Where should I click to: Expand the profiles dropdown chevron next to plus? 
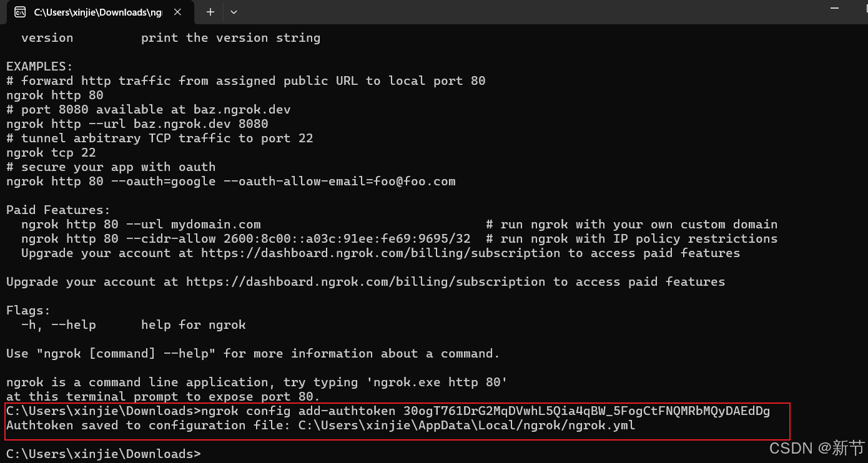(x=234, y=12)
